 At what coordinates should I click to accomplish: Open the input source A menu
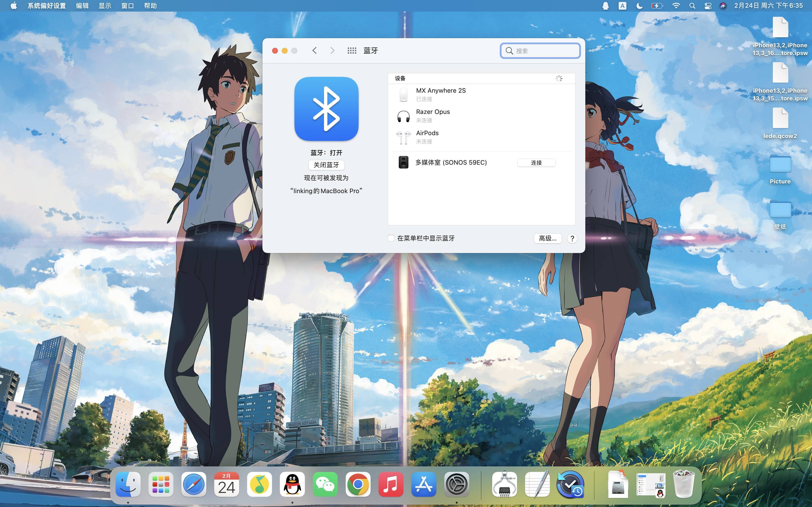click(622, 6)
